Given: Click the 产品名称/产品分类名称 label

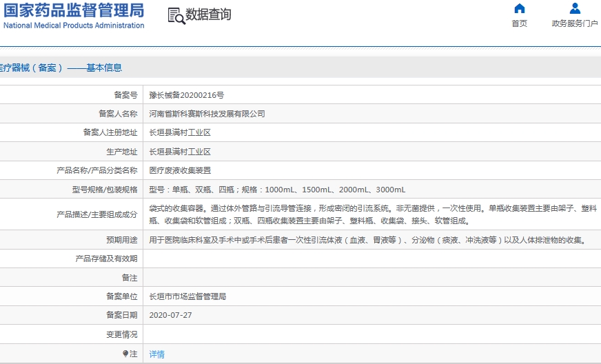Looking at the screenshot, I should [x=97, y=171].
